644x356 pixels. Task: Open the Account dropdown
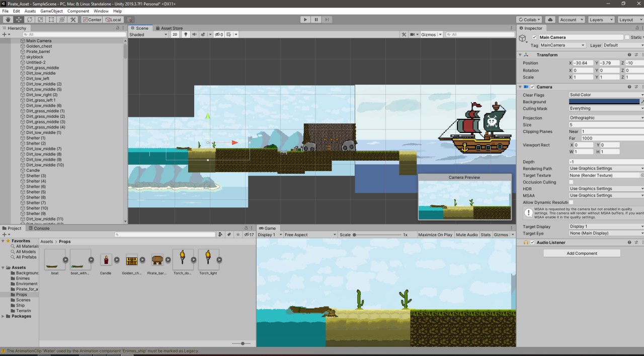coord(571,20)
